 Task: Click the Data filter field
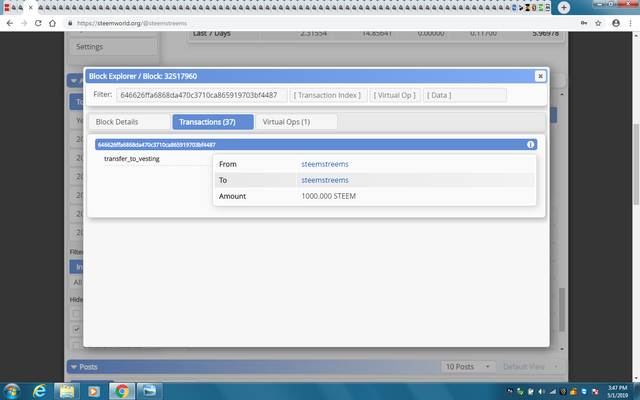click(465, 95)
